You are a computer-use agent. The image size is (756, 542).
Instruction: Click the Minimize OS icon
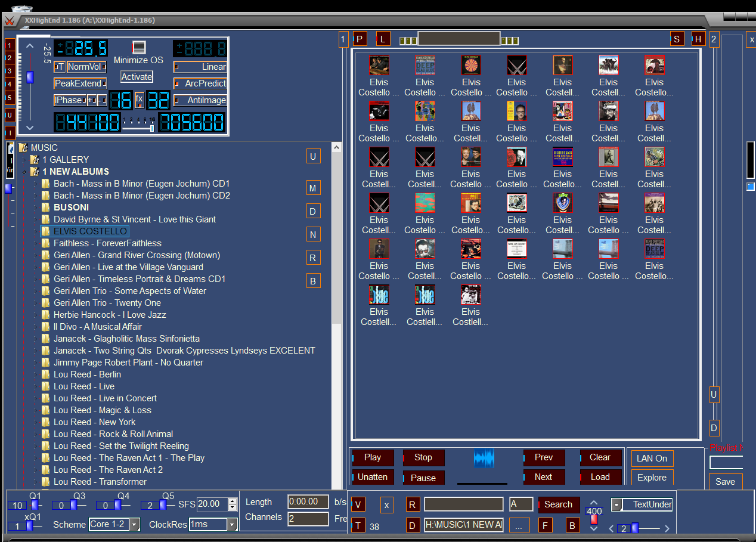(x=139, y=48)
